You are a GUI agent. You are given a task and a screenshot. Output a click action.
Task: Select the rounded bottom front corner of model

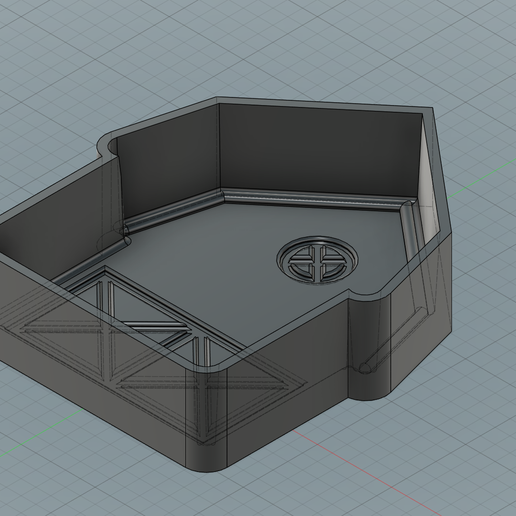207,418
